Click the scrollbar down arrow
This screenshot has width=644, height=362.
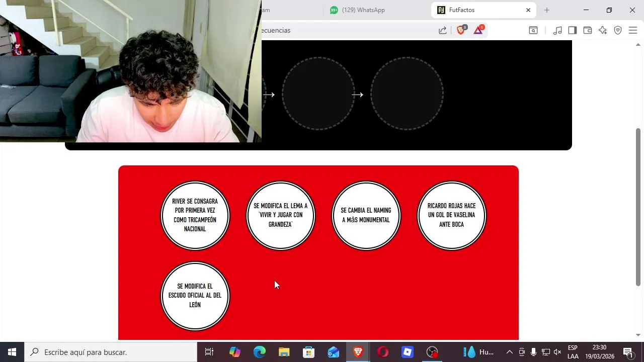pyautogui.click(x=638, y=335)
